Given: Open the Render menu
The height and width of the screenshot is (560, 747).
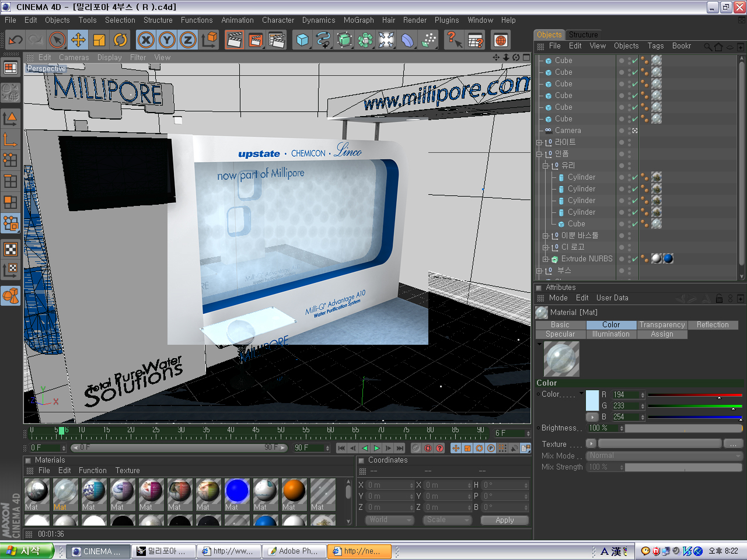Looking at the screenshot, I should pyautogui.click(x=415, y=20).
